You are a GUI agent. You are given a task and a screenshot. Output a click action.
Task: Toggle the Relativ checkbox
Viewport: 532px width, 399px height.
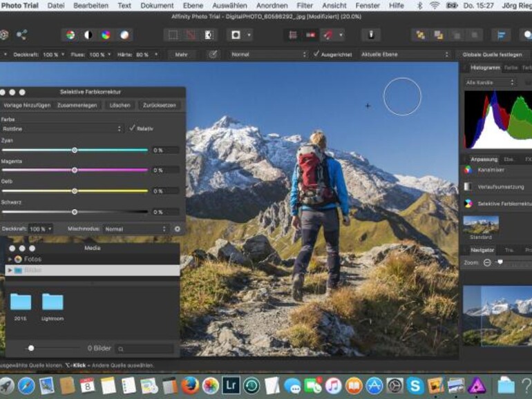(133, 128)
